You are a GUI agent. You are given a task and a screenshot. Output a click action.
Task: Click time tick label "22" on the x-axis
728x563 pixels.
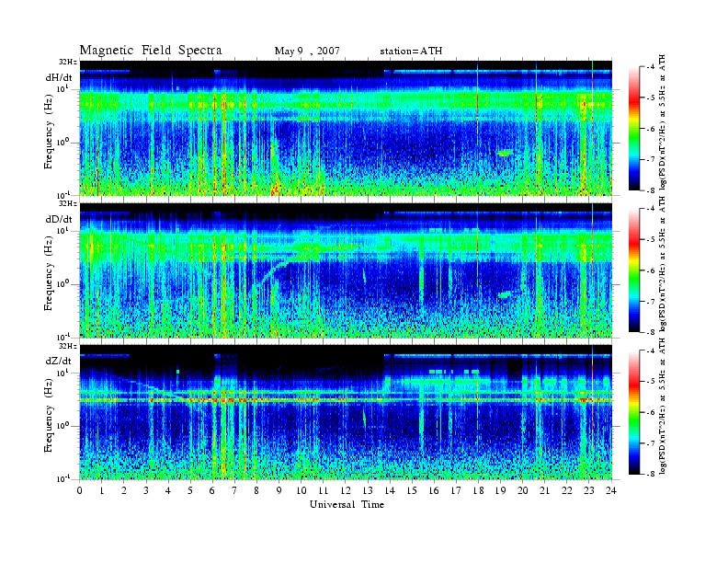tap(567, 490)
